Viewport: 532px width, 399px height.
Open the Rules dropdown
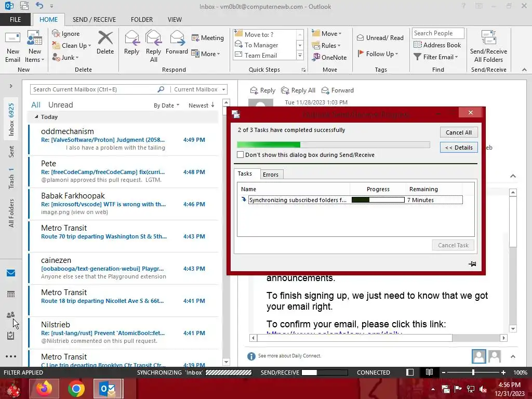click(326, 46)
